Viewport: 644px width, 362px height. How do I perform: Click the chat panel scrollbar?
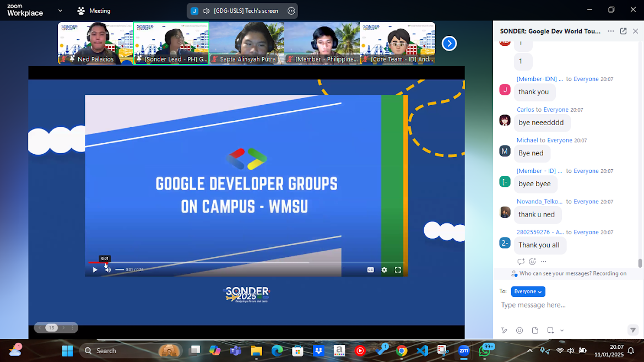click(640, 263)
